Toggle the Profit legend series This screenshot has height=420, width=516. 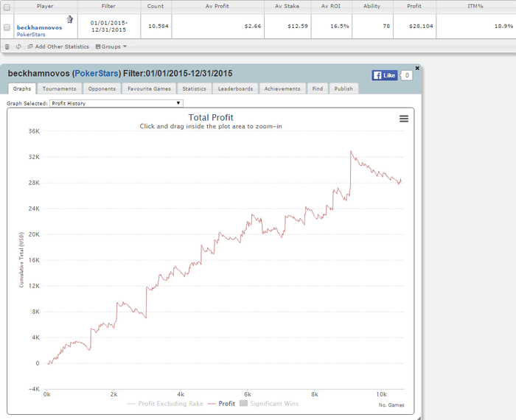point(221,404)
